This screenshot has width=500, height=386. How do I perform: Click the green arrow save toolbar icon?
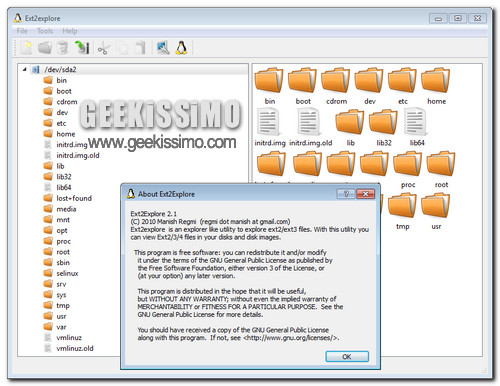click(x=82, y=48)
